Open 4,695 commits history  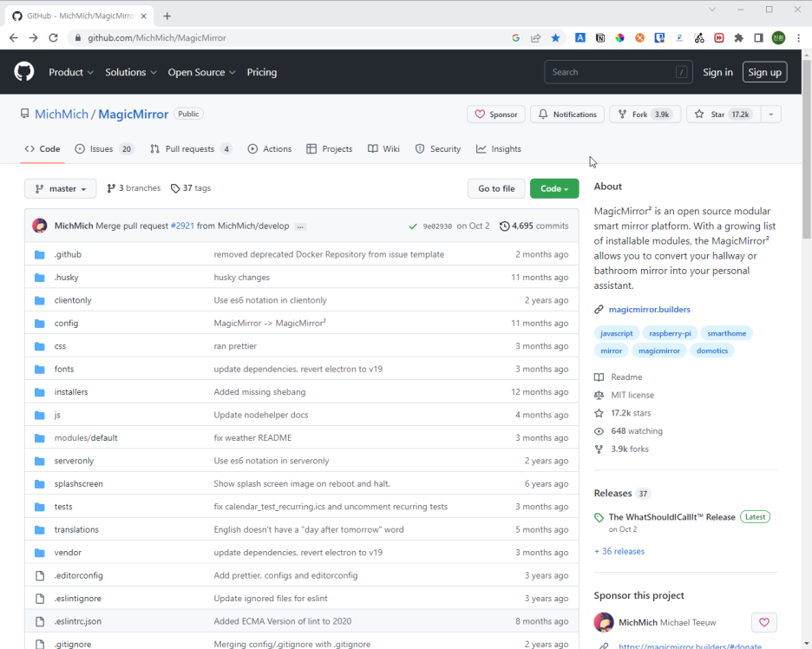(x=534, y=226)
